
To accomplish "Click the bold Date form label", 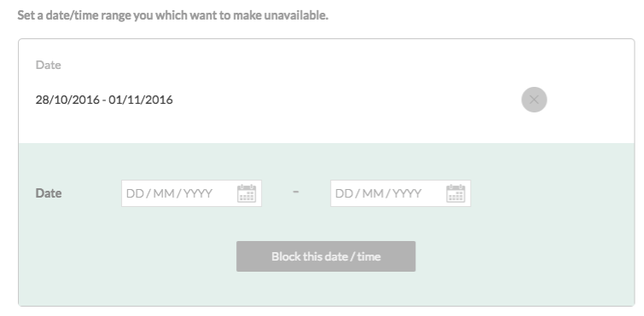I will tap(49, 193).
